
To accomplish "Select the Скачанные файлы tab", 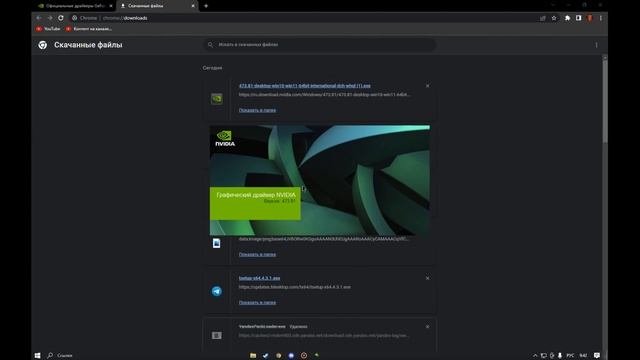I will pos(157,6).
